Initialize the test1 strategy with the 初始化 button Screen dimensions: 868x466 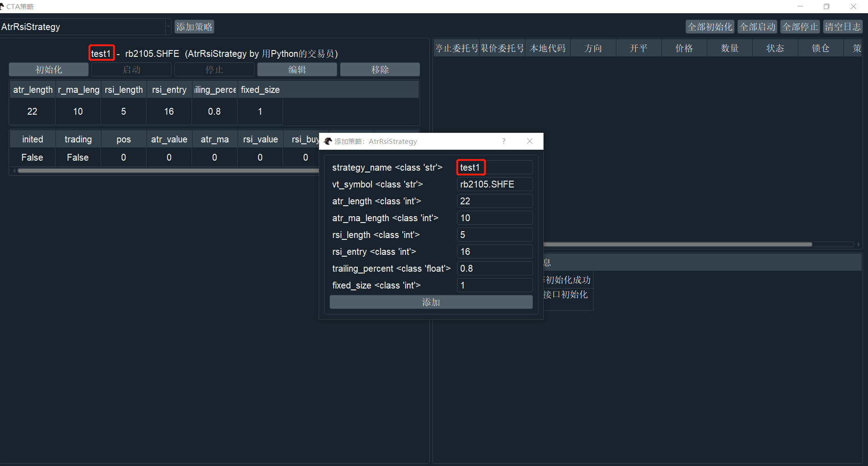click(48, 69)
